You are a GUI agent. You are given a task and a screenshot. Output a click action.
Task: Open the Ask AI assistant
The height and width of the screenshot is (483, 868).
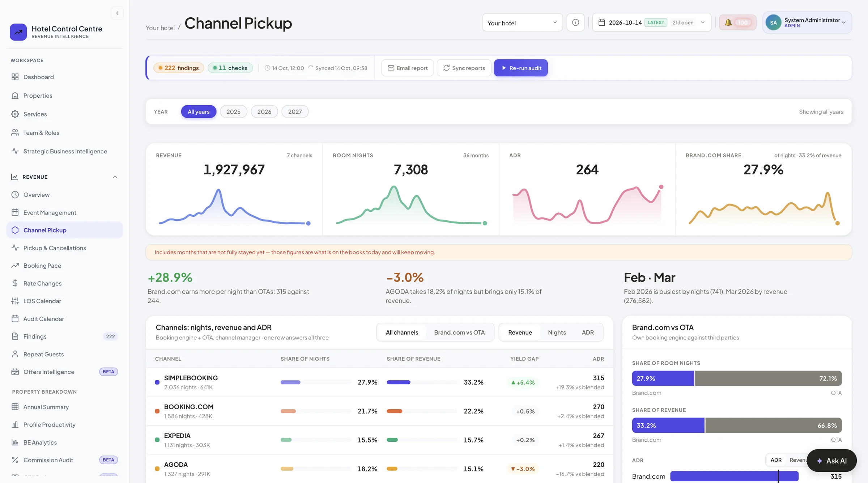831,461
